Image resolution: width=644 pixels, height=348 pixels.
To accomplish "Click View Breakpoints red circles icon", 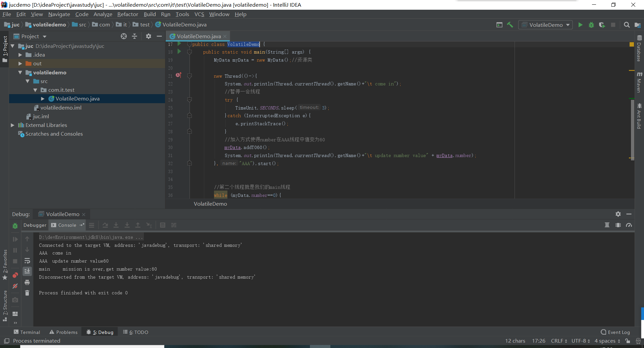I will [15, 275].
